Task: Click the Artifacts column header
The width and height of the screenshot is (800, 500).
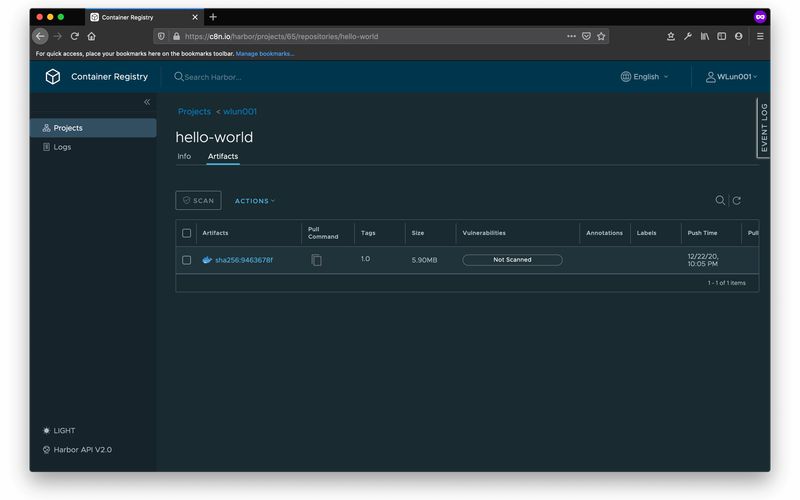Action: pos(215,233)
